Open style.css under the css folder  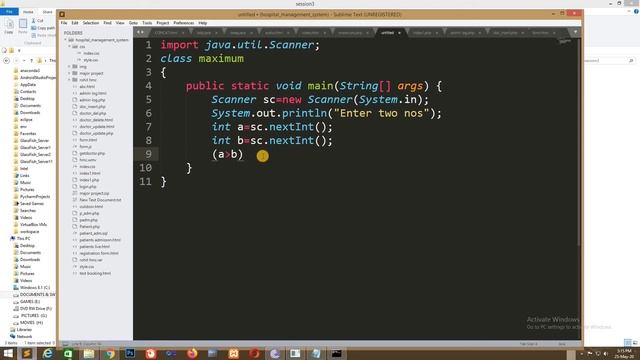(x=91, y=60)
